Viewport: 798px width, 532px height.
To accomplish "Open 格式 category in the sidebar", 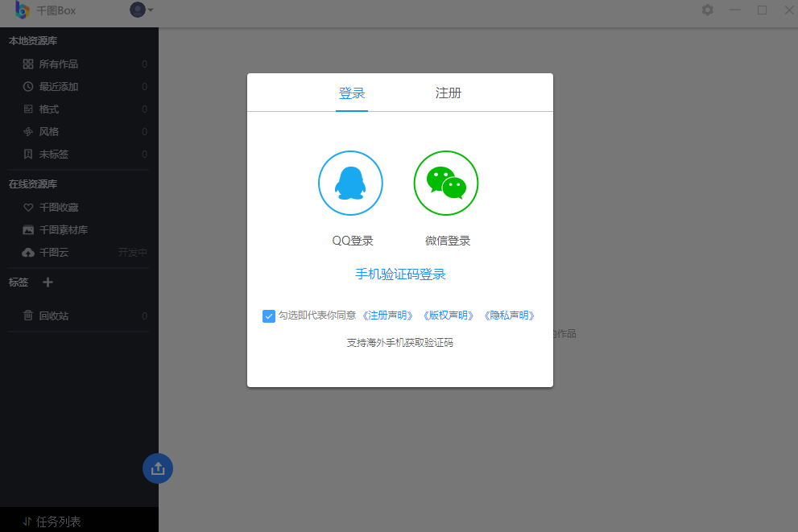I will tap(80, 109).
